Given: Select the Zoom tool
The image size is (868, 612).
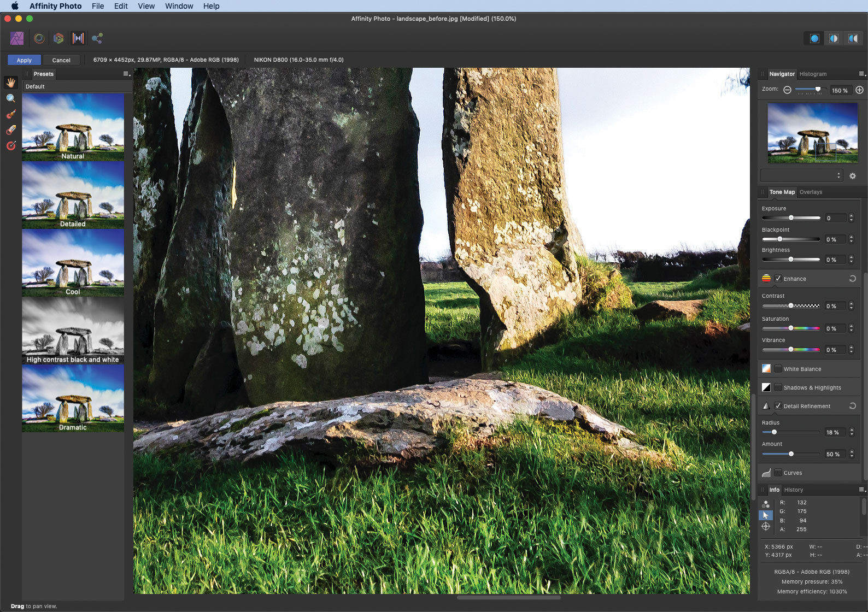Looking at the screenshot, I should pyautogui.click(x=11, y=98).
